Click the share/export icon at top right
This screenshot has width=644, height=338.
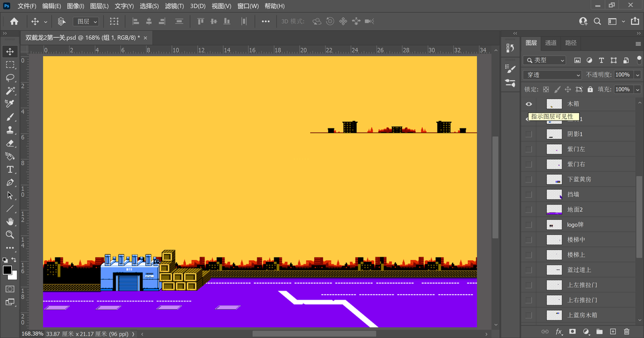635,21
